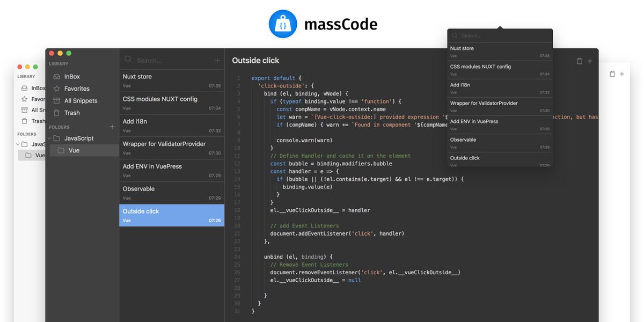Click the Trash icon in light window sidebar

pyautogui.click(x=24, y=121)
